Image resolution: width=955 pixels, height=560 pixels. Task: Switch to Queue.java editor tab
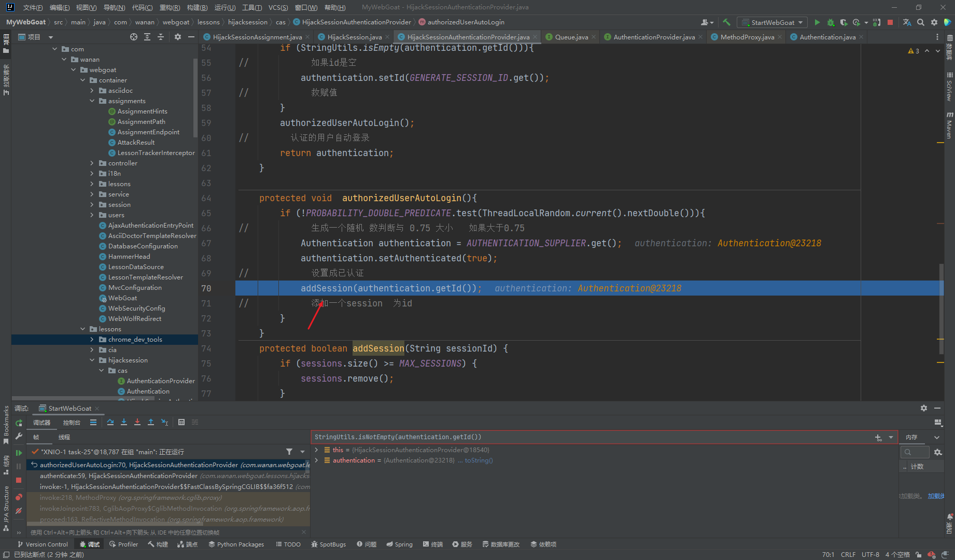[x=571, y=37]
